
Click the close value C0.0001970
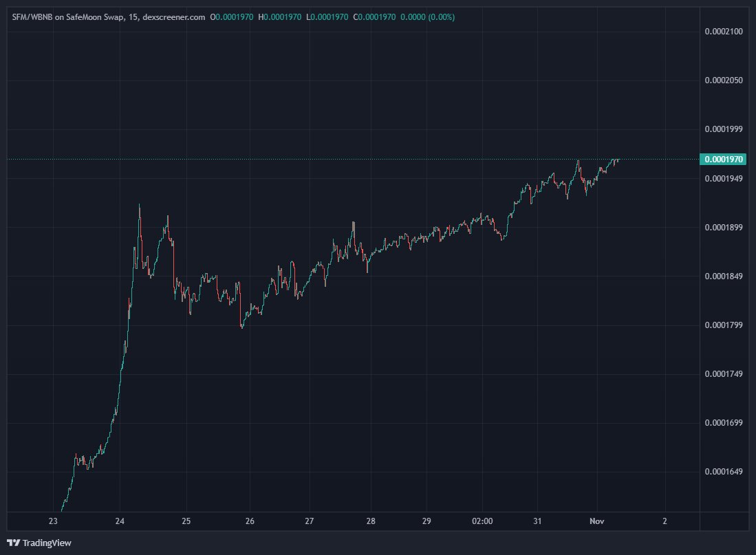pyautogui.click(x=374, y=17)
